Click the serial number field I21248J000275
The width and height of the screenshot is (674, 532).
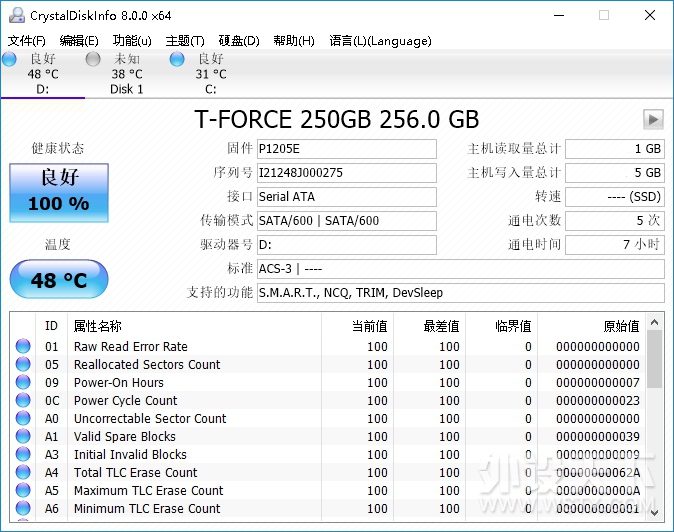347,173
